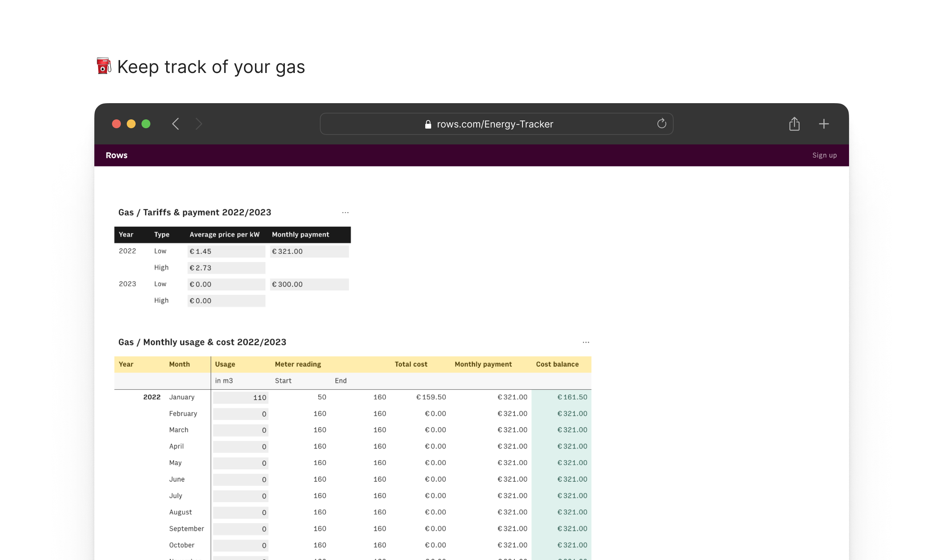This screenshot has width=936, height=560.
Task: Select January cost balance cell €161.50
Action: pos(561,398)
